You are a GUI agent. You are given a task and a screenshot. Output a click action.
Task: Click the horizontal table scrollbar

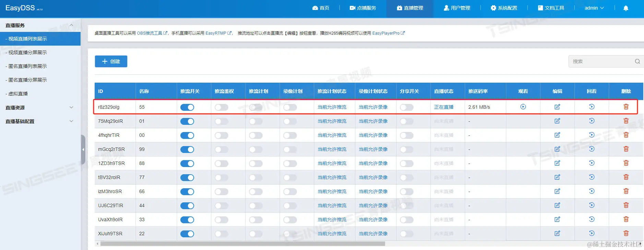click(242, 244)
